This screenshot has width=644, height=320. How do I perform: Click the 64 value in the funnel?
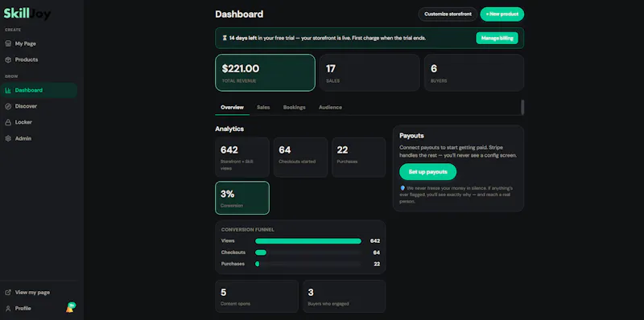[377, 252]
